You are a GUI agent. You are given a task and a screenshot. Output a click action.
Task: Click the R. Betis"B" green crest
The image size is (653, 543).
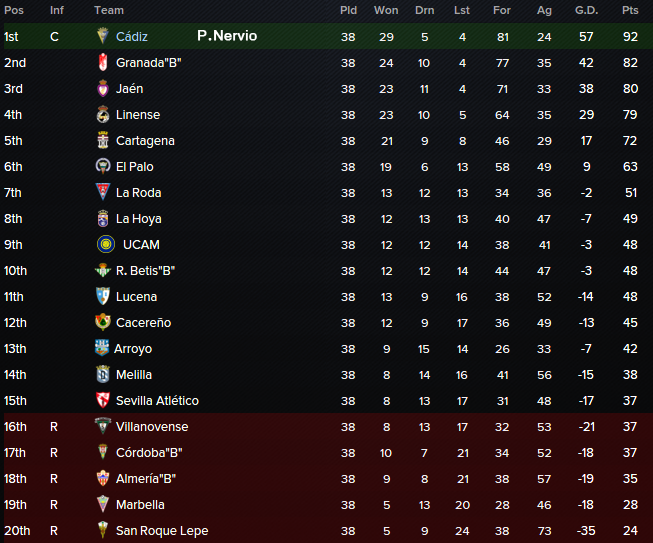[102, 271]
